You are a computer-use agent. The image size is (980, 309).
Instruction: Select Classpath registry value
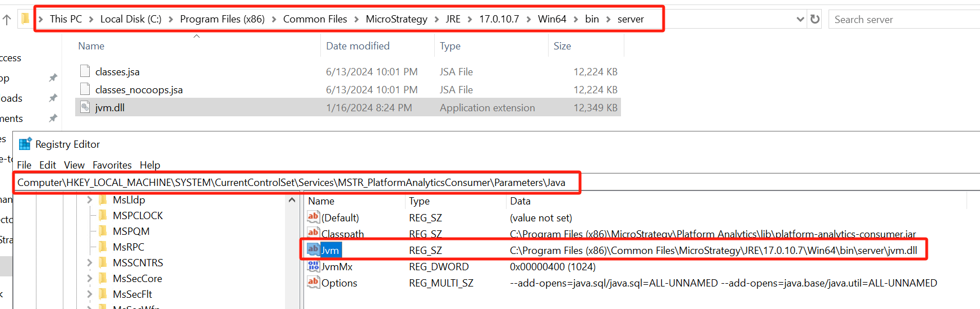(342, 234)
